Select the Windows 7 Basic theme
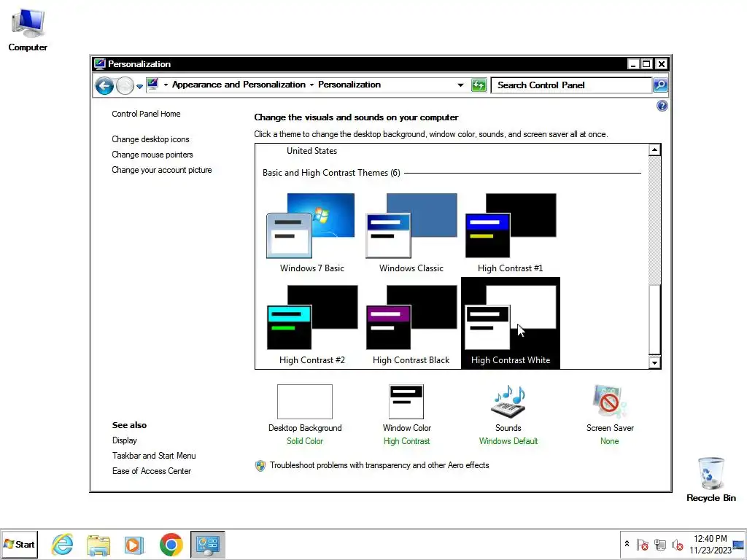Screen dimensions: 747x560 pos(311,233)
